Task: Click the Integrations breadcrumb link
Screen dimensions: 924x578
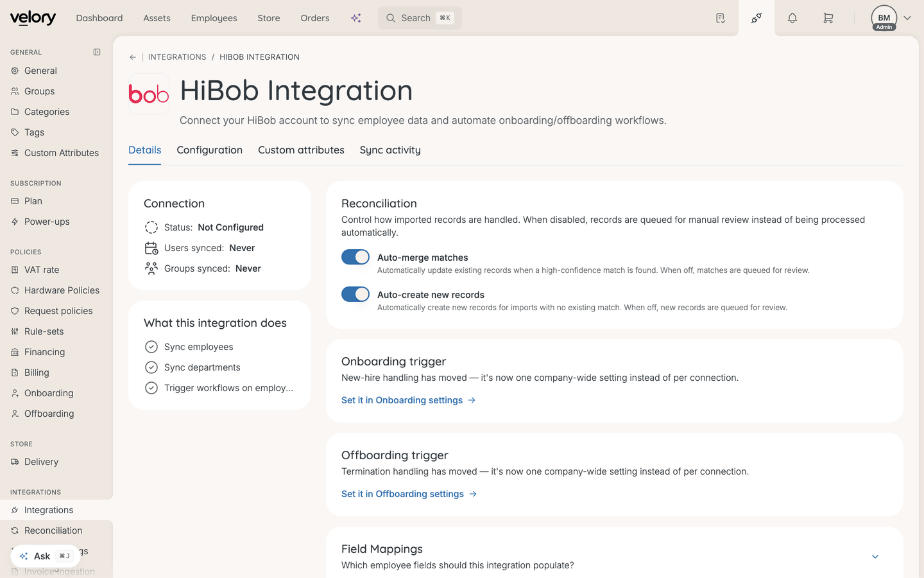Action: click(x=177, y=57)
